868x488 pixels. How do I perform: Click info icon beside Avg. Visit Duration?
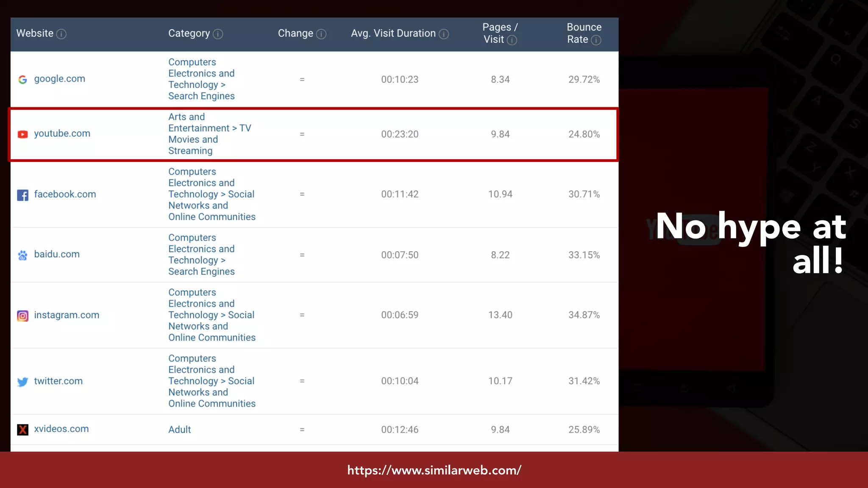tap(444, 34)
